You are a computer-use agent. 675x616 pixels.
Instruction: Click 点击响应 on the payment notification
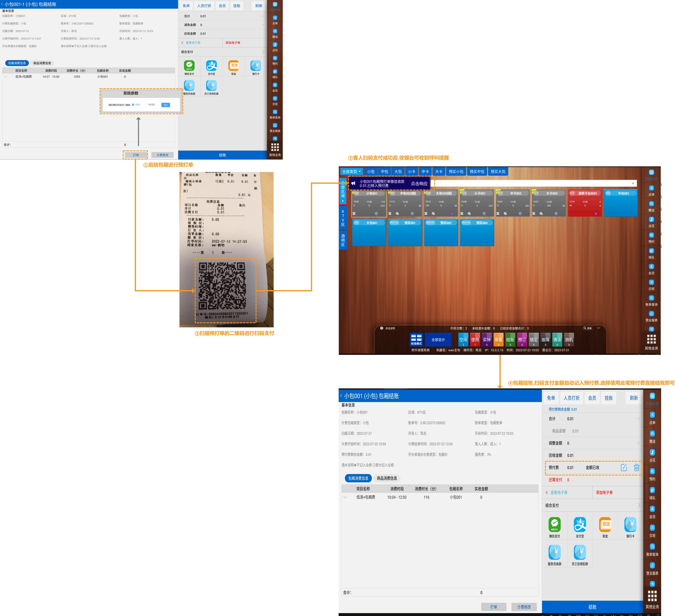(419, 184)
